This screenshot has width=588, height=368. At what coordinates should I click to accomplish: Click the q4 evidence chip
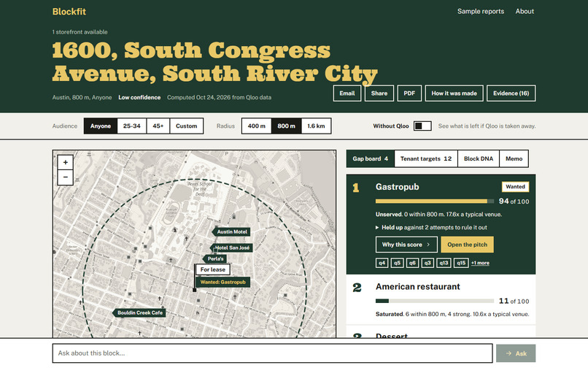pyautogui.click(x=382, y=263)
